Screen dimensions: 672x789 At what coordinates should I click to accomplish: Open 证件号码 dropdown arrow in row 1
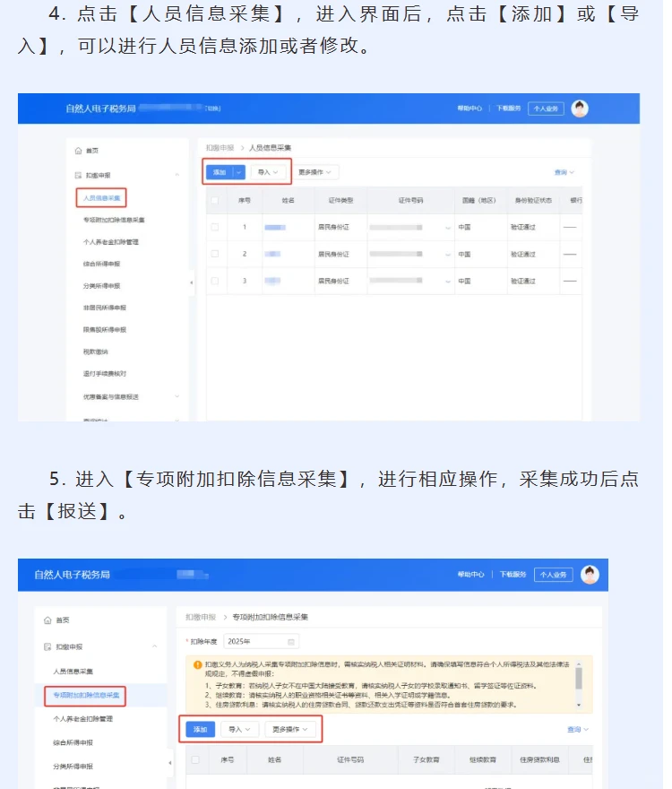[448, 228]
